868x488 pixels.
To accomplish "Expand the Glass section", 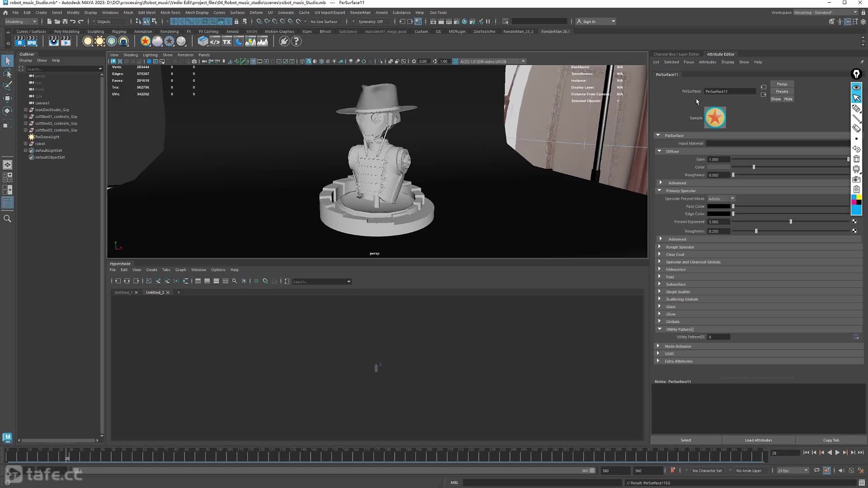I will point(660,306).
